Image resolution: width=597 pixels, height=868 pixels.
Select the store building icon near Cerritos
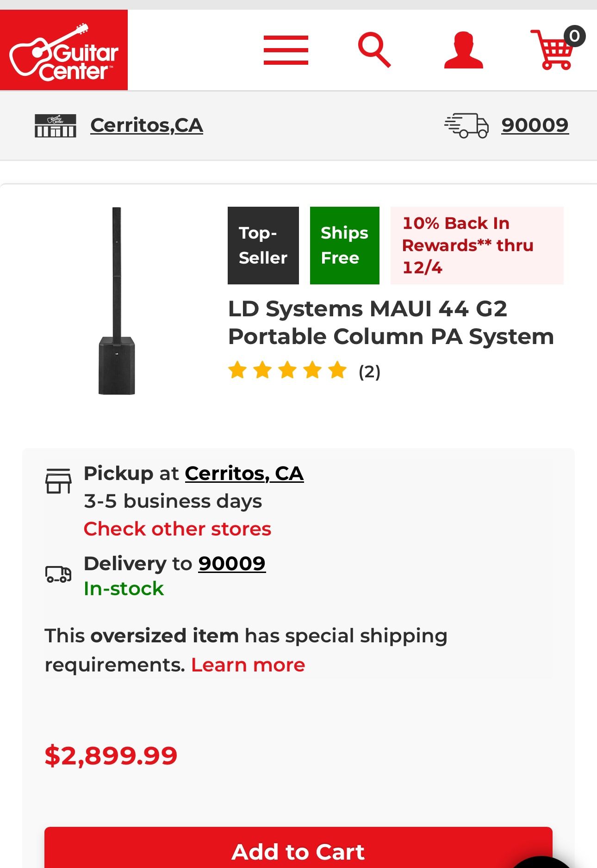tap(56, 125)
